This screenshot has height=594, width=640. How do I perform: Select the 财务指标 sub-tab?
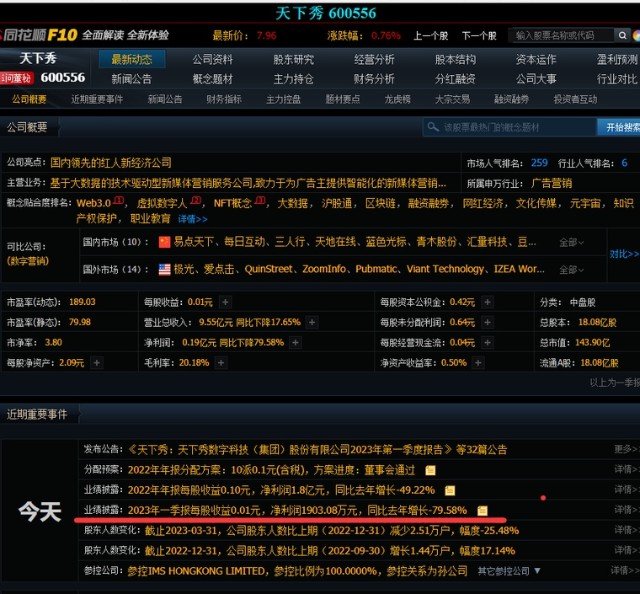(223, 99)
